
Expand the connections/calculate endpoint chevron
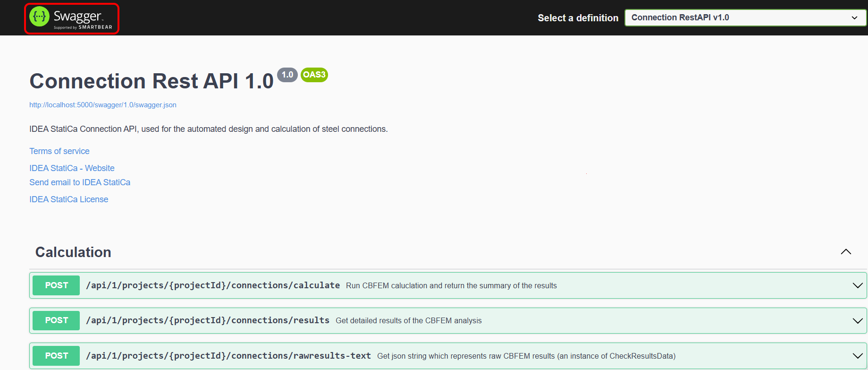(857, 285)
